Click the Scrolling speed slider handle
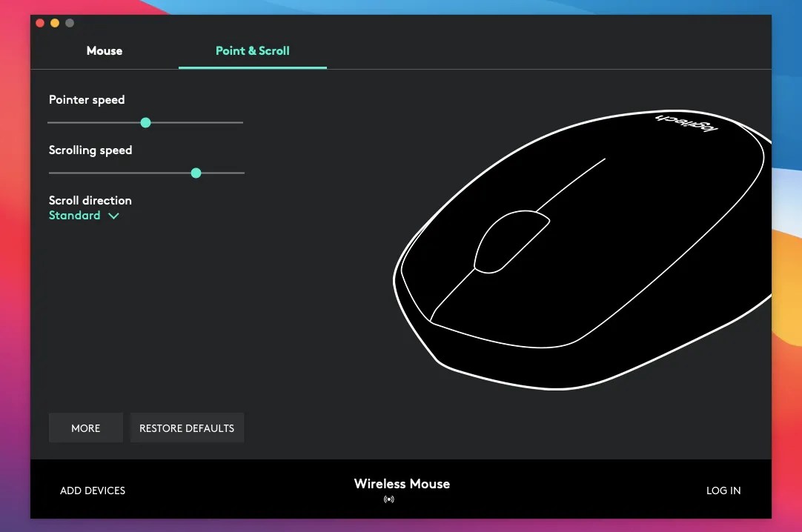The height and width of the screenshot is (532, 802). [x=196, y=173]
